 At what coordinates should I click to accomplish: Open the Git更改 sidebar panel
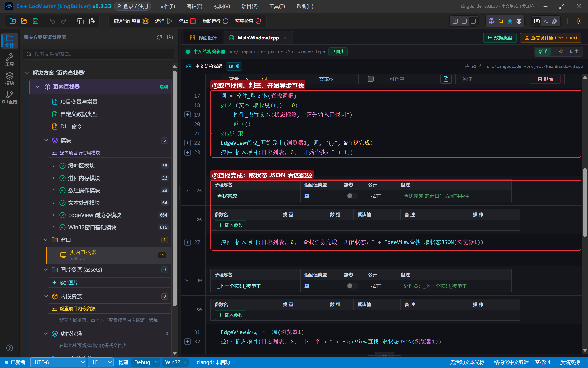tap(9, 97)
